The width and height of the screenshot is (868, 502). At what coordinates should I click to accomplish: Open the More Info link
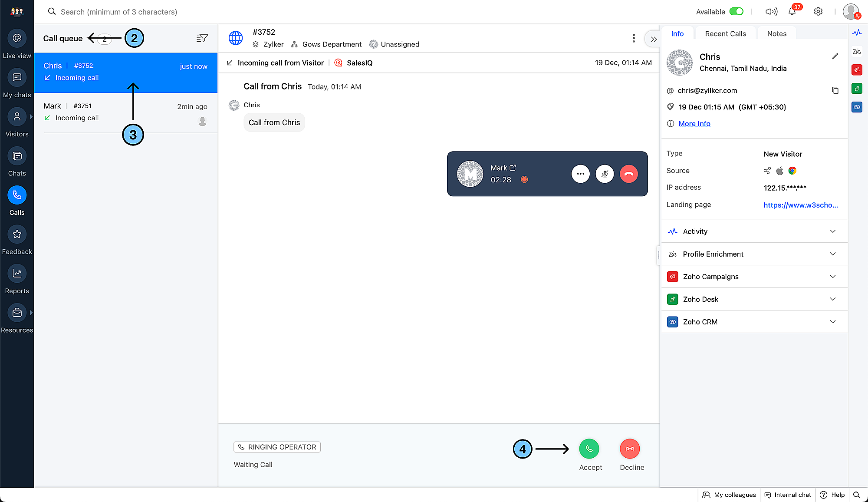694,124
